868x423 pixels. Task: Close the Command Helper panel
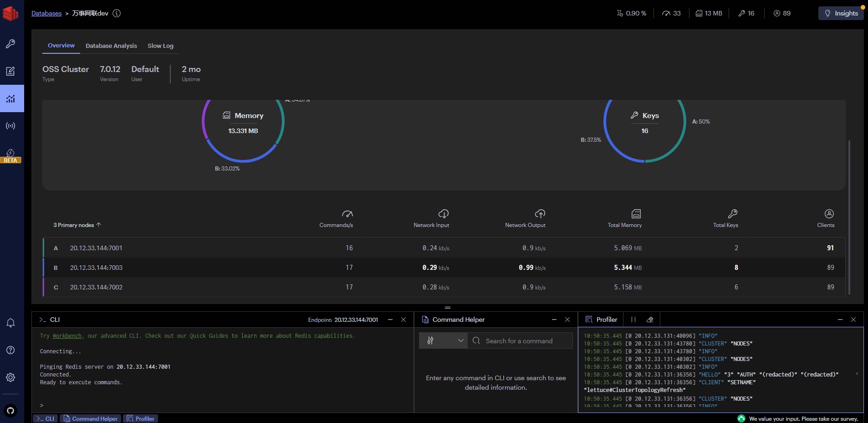click(567, 320)
